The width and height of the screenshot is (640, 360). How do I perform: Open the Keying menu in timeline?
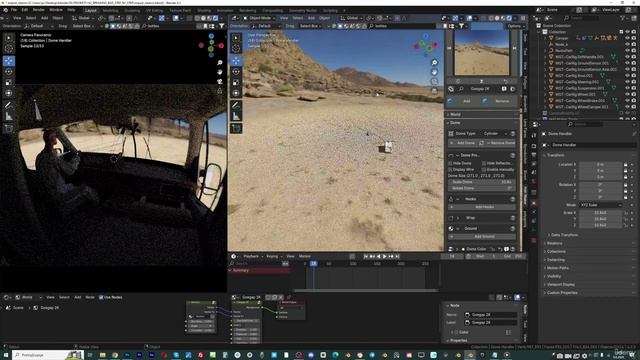(272, 256)
